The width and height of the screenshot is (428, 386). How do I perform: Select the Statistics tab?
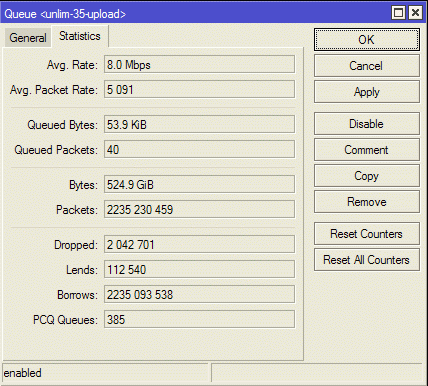[x=80, y=36]
